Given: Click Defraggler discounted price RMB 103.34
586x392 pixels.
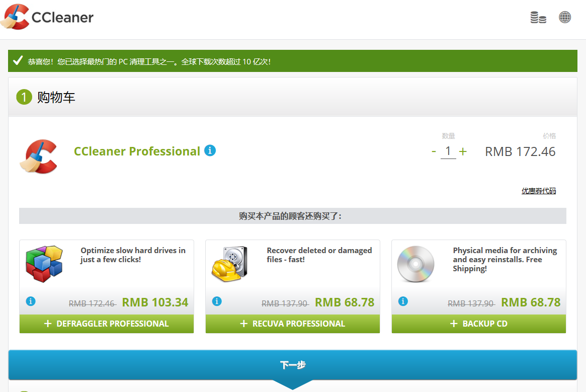Looking at the screenshot, I should (x=155, y=302).
